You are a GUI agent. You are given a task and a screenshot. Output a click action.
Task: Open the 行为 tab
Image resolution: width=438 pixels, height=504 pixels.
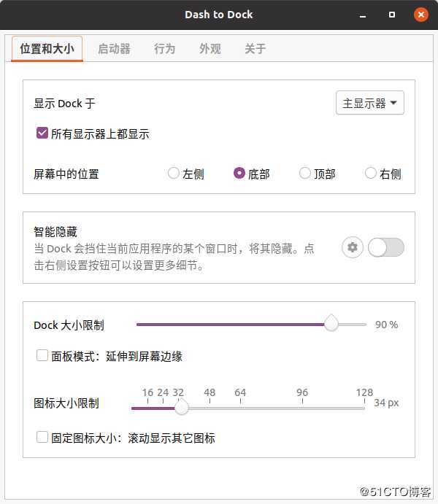(x=165, y=49)
